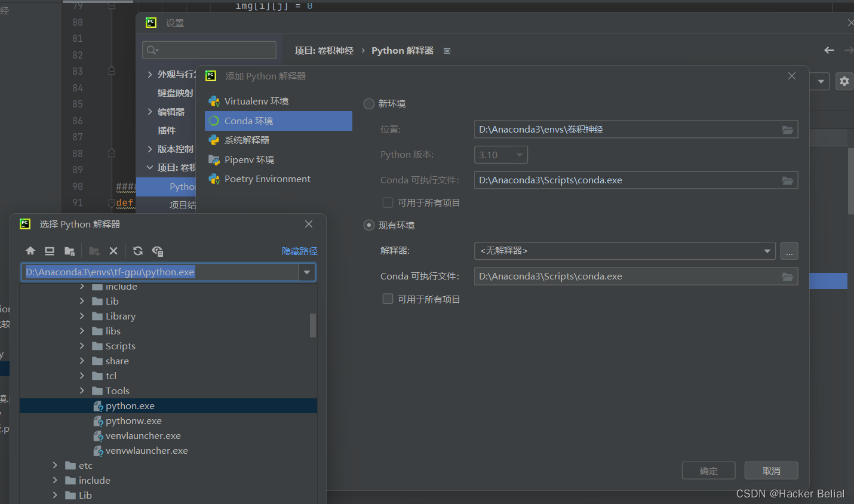Open path history dropdown in file chooser
This screenshot has height=504, width=854.
(x=307, y=272)
